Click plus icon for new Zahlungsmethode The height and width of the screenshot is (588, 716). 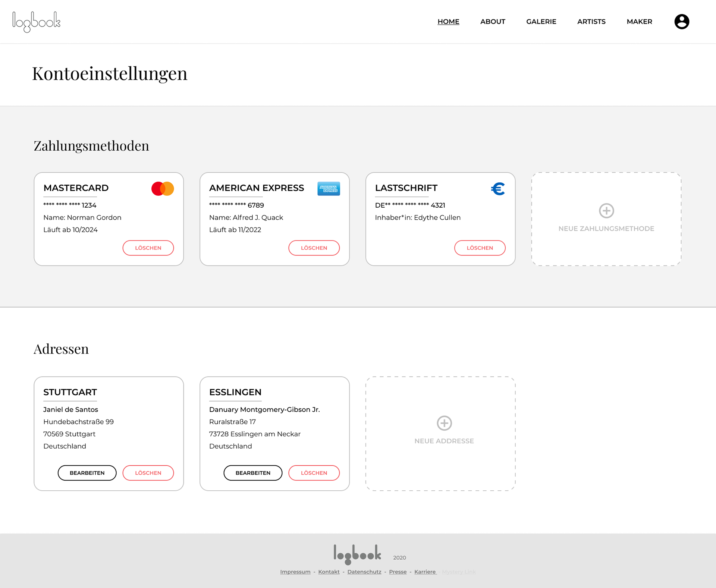click(x=606, y=211)
